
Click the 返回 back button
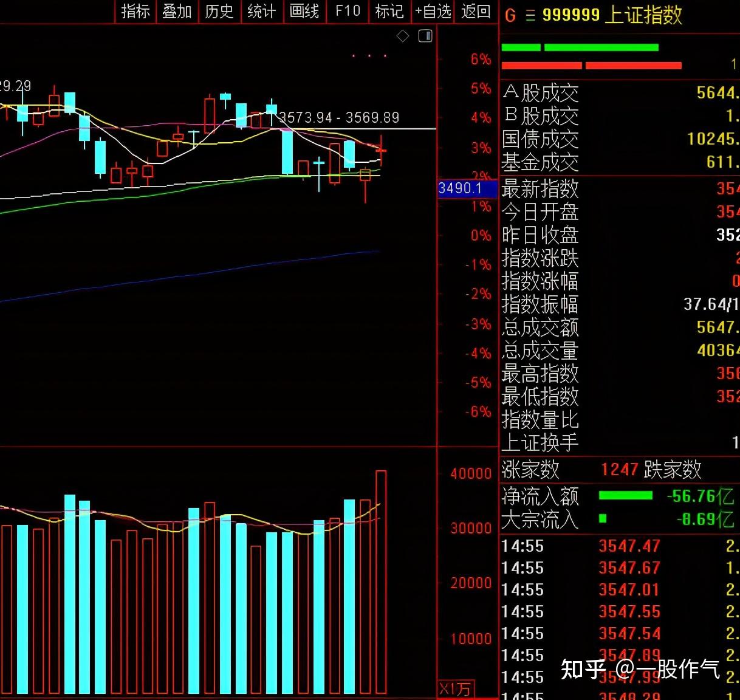[476, 11]
